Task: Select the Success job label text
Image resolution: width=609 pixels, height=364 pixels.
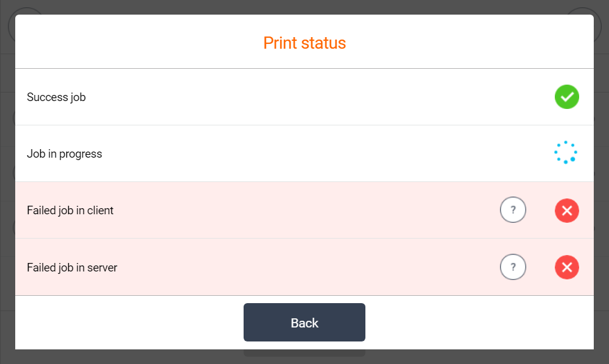Action: (x=56, y=97)
